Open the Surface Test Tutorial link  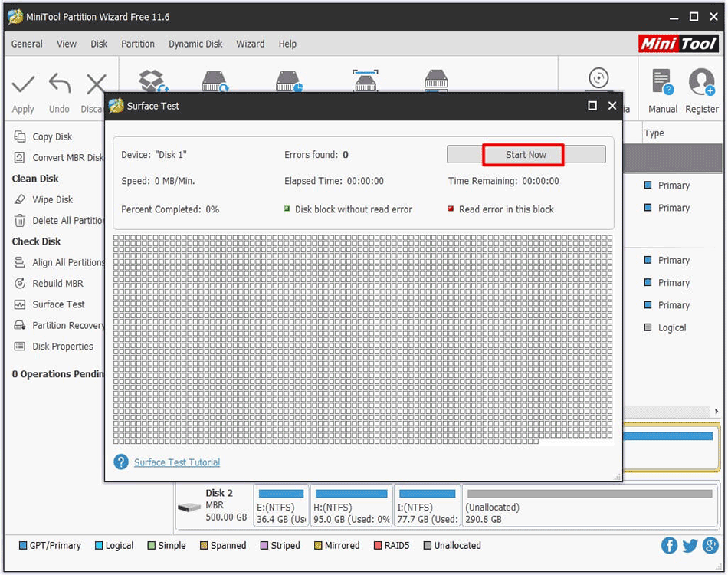177,462
